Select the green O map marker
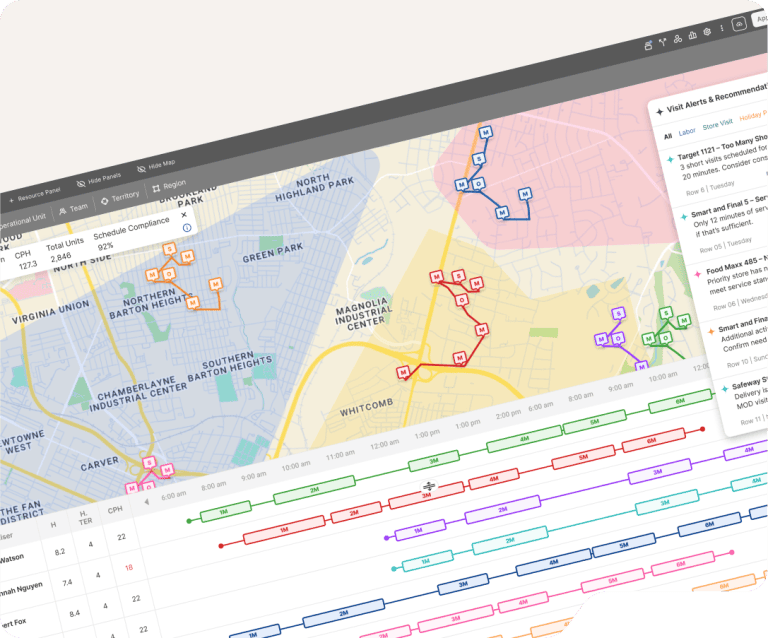The width and height of the screenshot is (768, 638). click(665, 337)
